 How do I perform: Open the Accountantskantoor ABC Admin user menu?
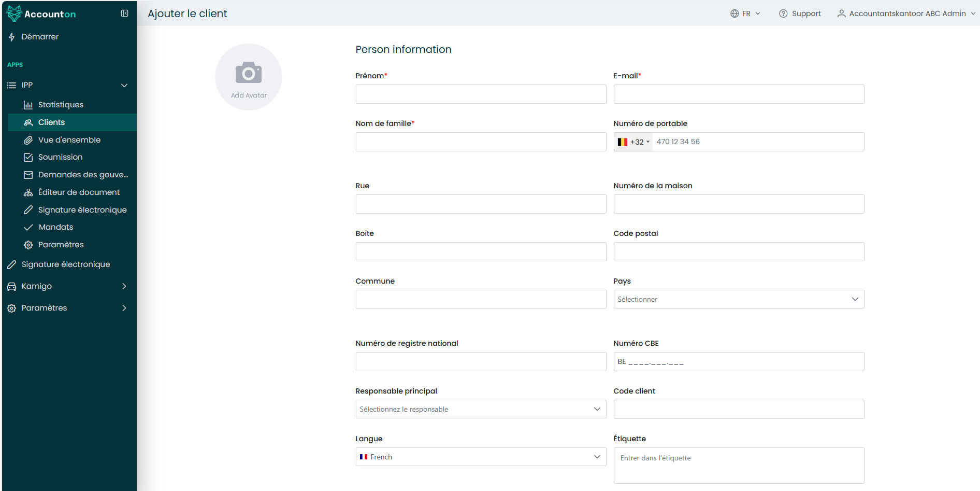point(906,13)
